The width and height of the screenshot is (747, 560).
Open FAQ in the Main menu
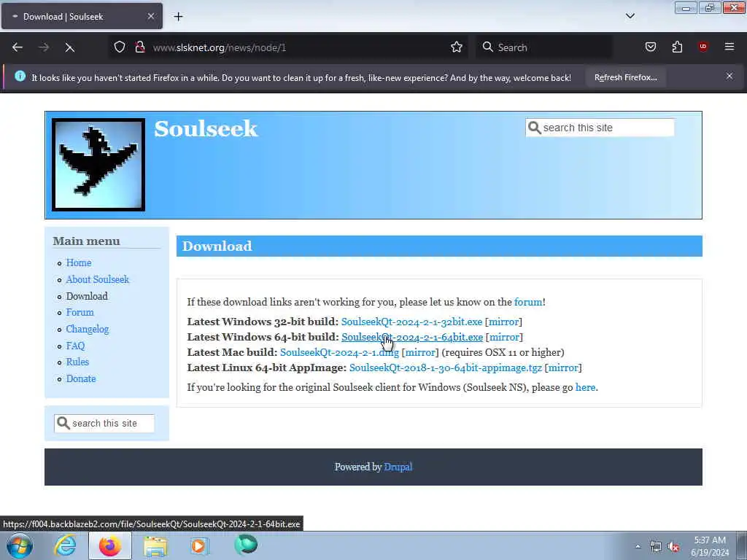pyautogui.click(x=75, y=346)
